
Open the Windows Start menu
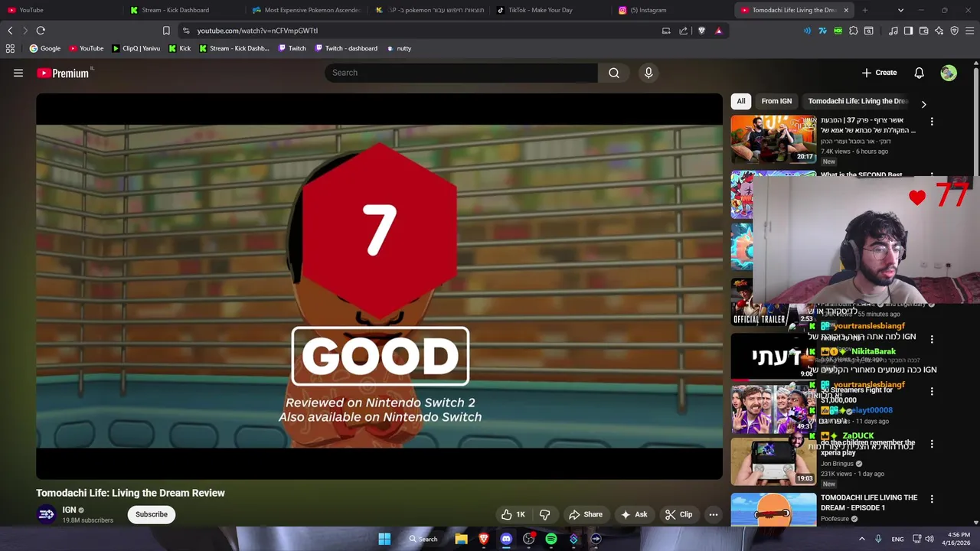(x=384, y=539)
